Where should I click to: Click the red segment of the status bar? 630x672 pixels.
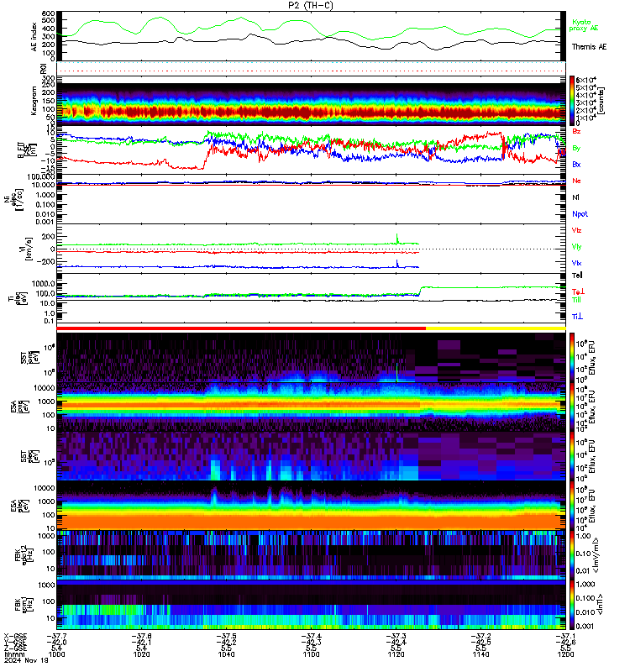pyautogui.click(x=241, y=328)
